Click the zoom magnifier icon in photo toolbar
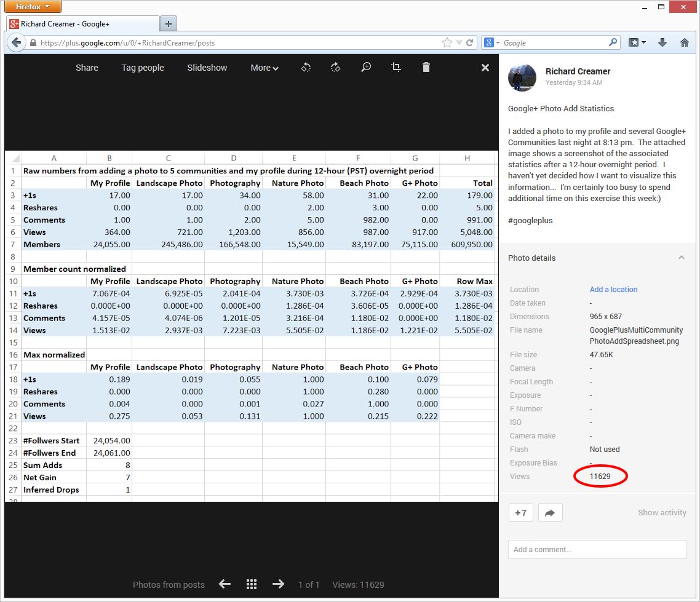700x602 pixels. (365, 68)
